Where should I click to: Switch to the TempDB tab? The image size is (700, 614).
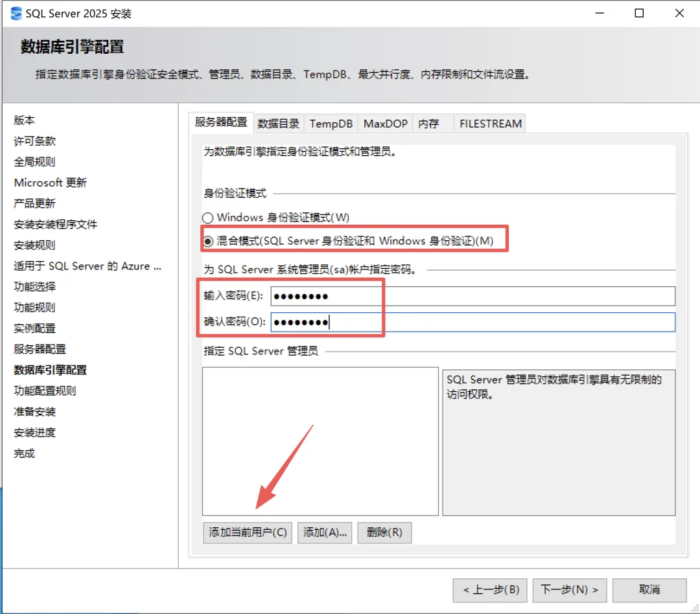(331, 124)
